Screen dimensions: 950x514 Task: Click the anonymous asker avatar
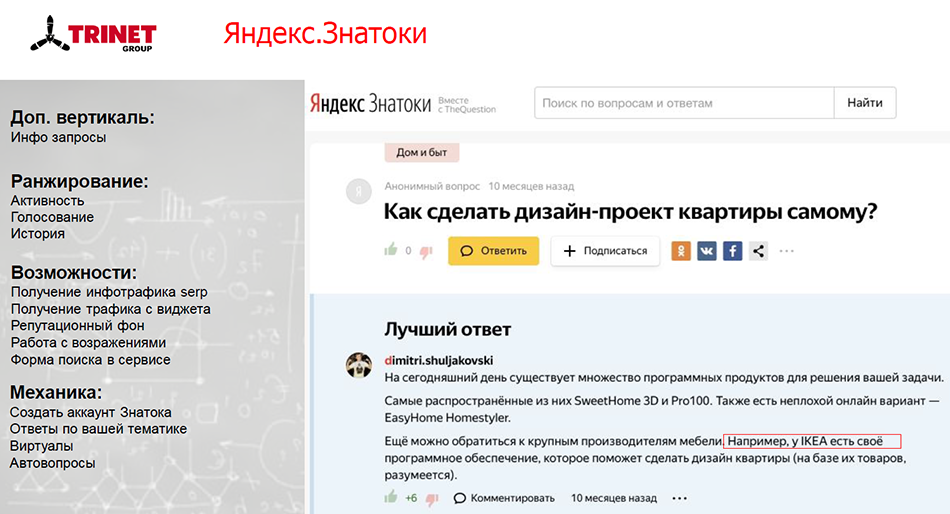359,192
